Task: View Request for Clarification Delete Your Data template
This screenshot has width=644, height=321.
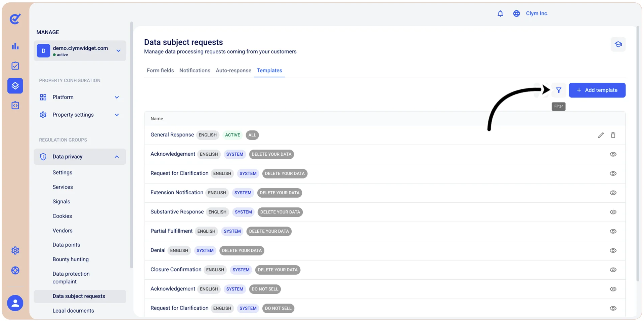Action: (x=613, y=173)
